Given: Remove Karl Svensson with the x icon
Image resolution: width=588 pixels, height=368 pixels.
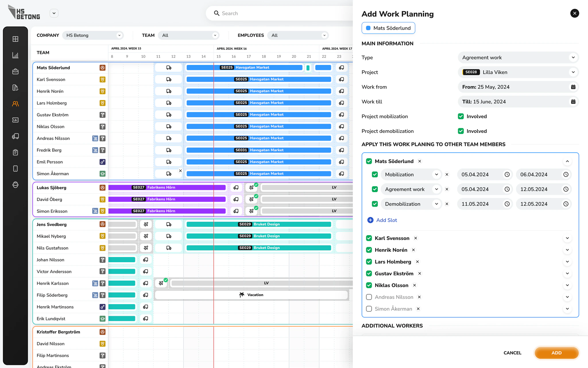Looking at the screenshot, I should 415,238.
